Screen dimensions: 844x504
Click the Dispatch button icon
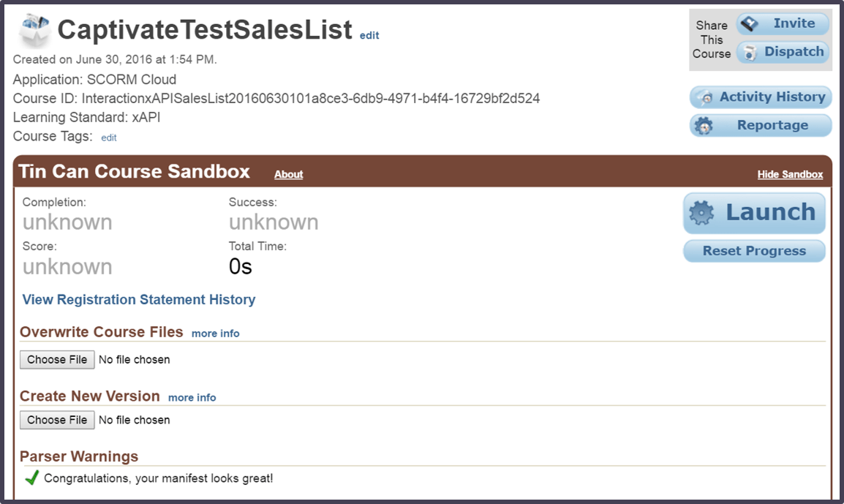point(750,52)
